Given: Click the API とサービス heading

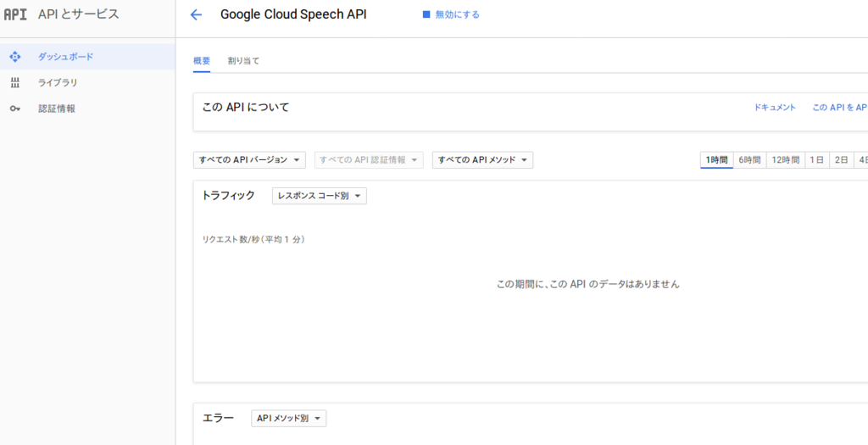Looking at the screenshot, I should click(79, 15).
